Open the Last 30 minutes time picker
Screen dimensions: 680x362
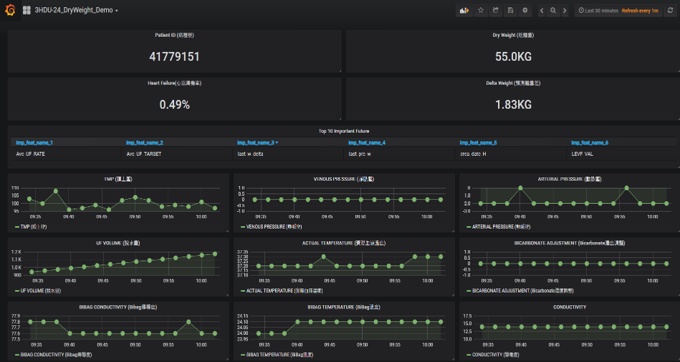[x=618, y=10]
